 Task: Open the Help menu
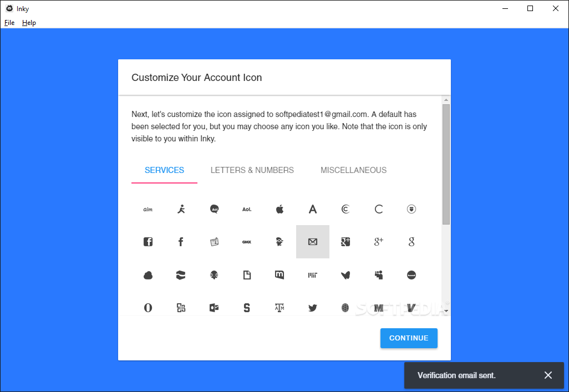click(x=29, y=23)
